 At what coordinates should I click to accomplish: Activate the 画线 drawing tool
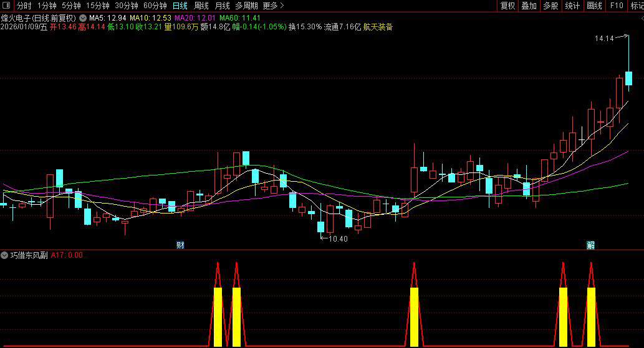click(594, 6)
